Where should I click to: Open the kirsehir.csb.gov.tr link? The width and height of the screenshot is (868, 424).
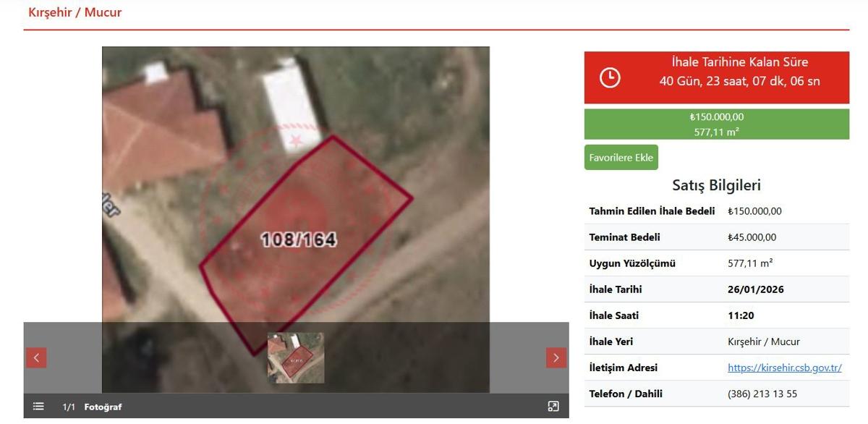pos(785,368)
